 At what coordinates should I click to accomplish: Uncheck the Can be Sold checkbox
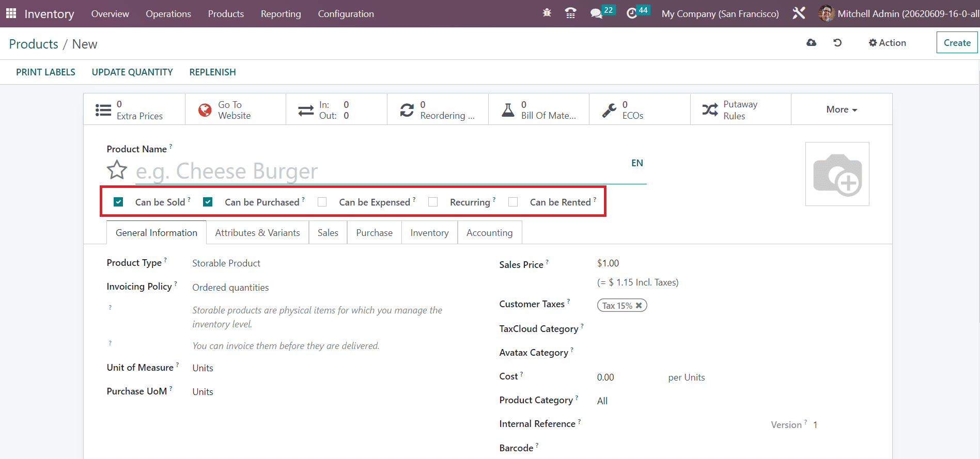118,202
